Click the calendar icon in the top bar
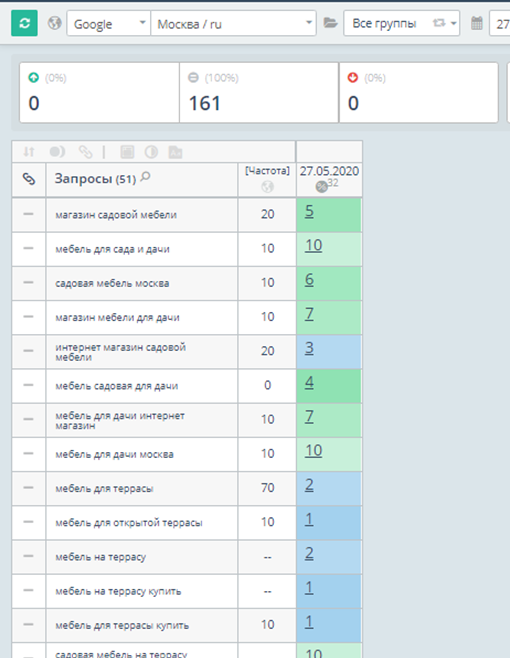 (477, 23)
